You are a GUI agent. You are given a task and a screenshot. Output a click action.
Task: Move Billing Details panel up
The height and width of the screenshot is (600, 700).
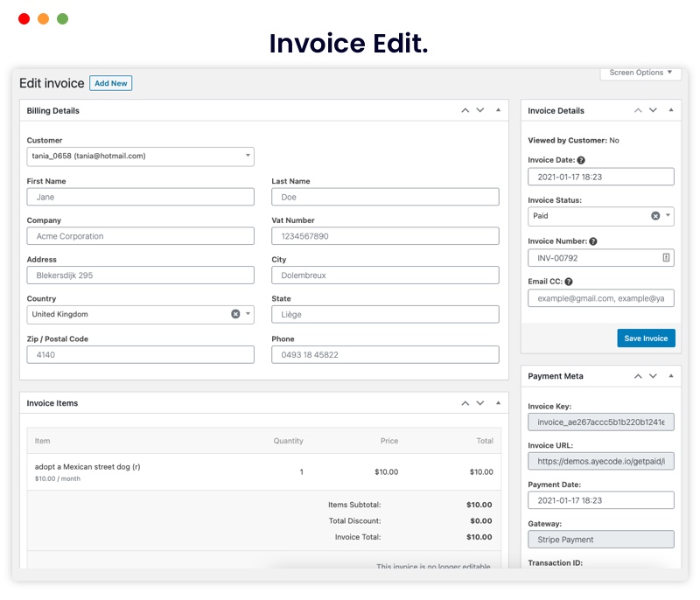coord(465,110)
